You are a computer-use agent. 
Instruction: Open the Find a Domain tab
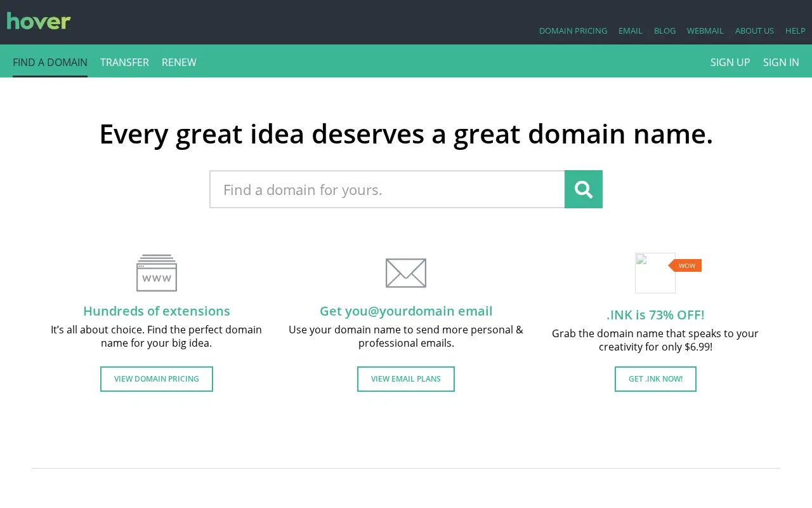click(x=50, y=62)
